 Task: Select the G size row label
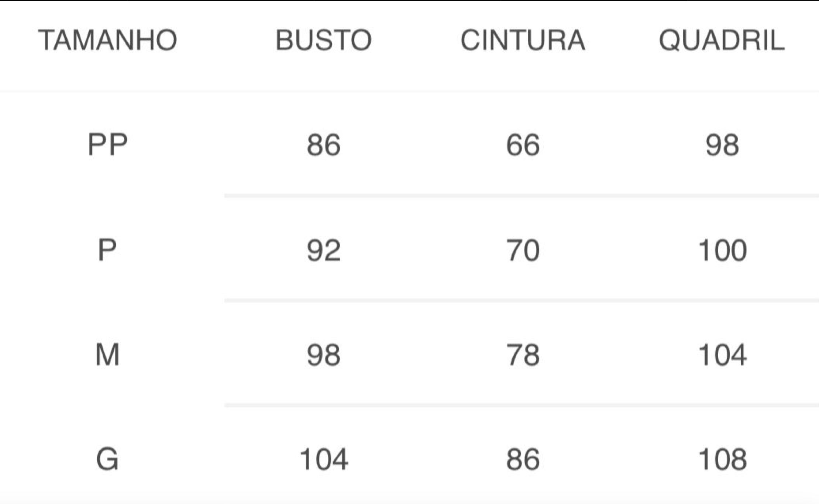(107, 459)
